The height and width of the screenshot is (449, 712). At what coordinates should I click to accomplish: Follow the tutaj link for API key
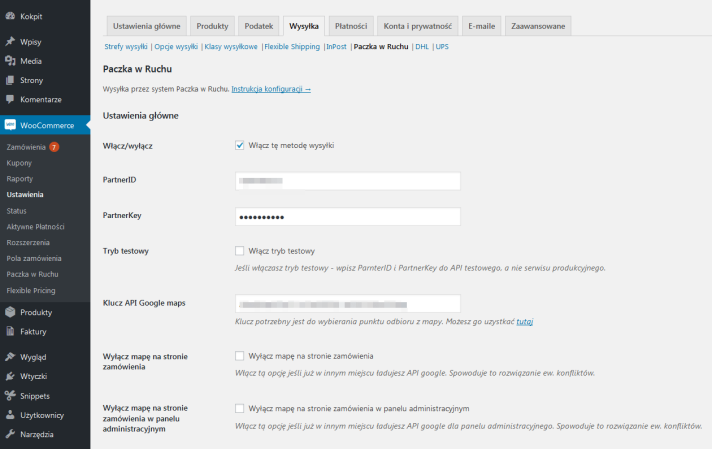[524, 321]
